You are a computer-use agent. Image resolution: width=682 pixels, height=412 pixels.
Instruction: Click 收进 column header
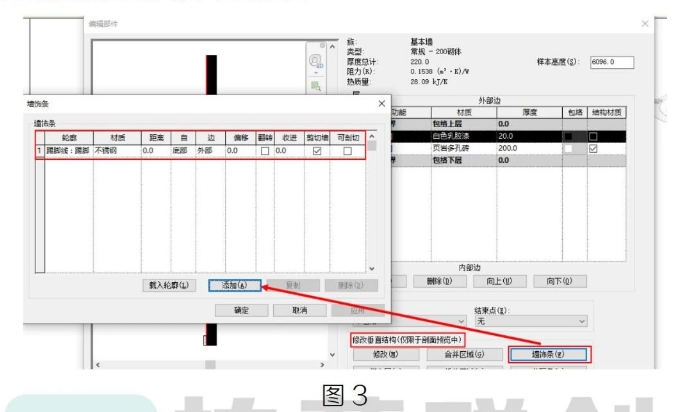pyautogui.click(x=289, y=138)
